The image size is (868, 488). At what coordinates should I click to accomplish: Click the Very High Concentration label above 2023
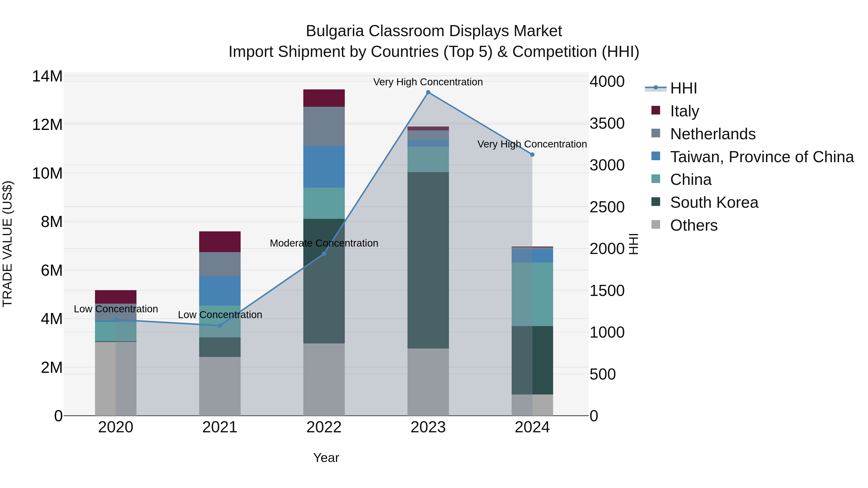(x=428, y=82)
